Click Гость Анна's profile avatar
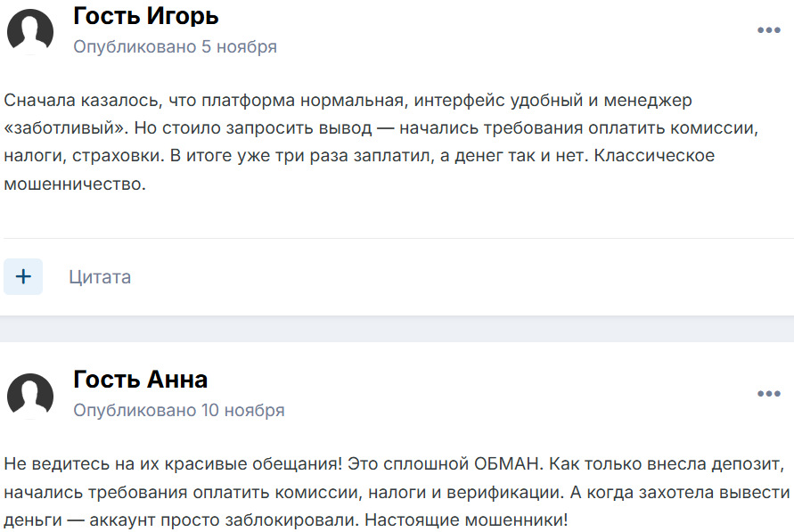The image size is (794, 532). pyautogui.click(x=30, y=395)
